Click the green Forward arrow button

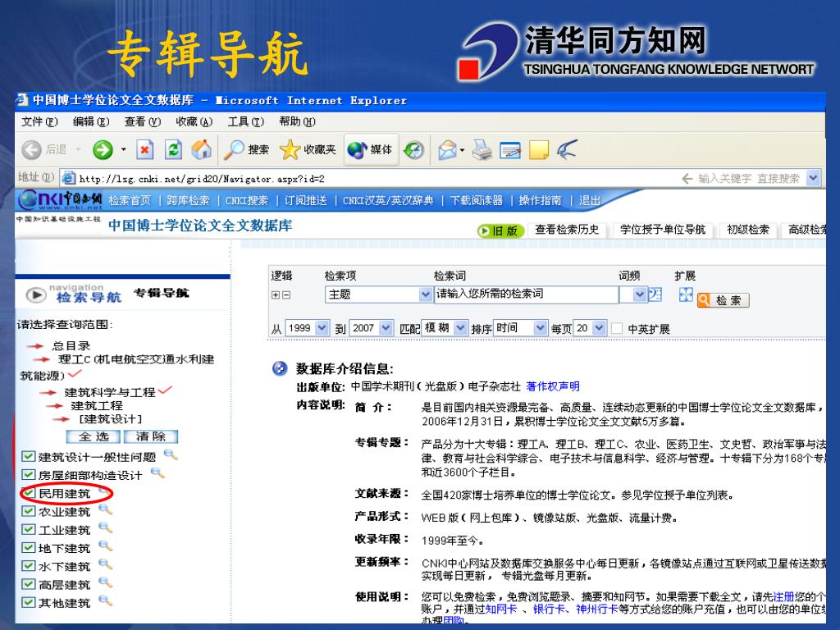[103, 149]
